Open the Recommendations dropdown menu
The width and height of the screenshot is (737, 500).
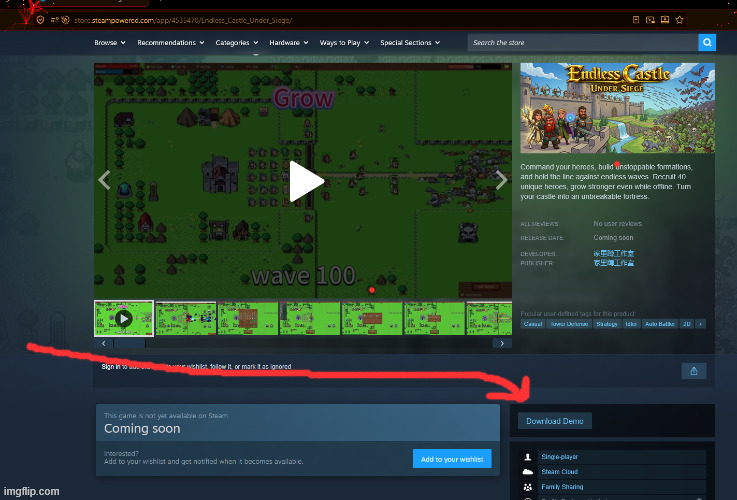(171, 42)
